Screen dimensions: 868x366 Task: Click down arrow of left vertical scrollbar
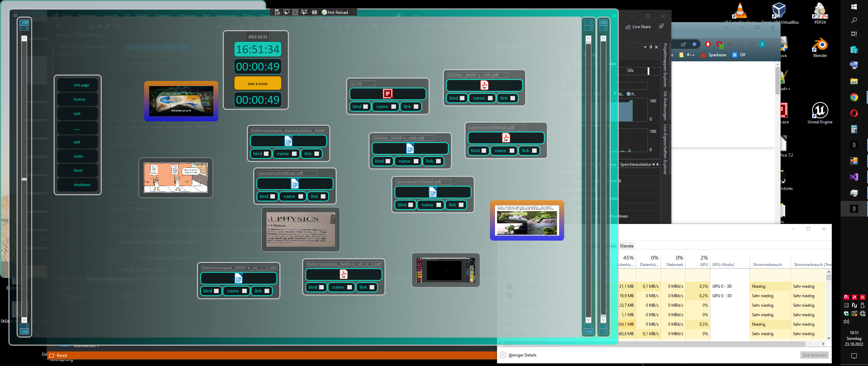(x=24, y=320)
